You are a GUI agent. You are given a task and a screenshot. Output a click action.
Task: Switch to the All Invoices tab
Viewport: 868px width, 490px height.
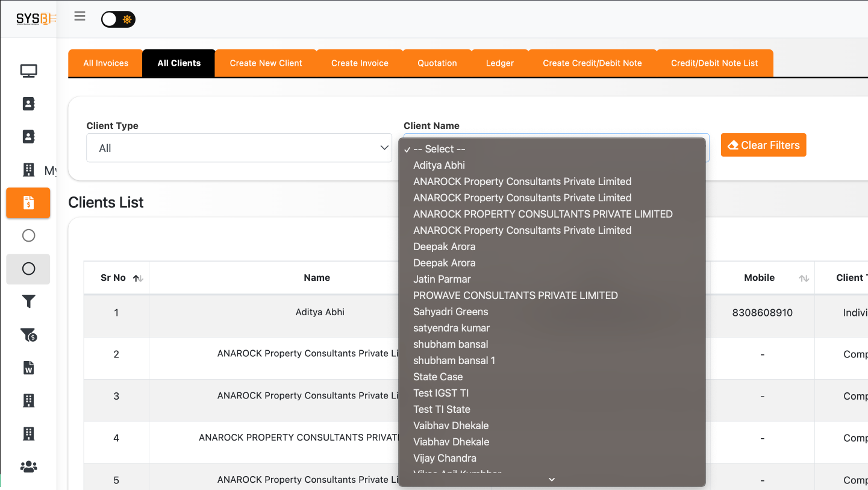tap(105, 63)
